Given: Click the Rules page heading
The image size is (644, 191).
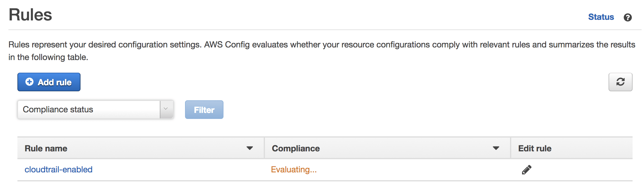Looking at the screenshot, I should 30,15.
